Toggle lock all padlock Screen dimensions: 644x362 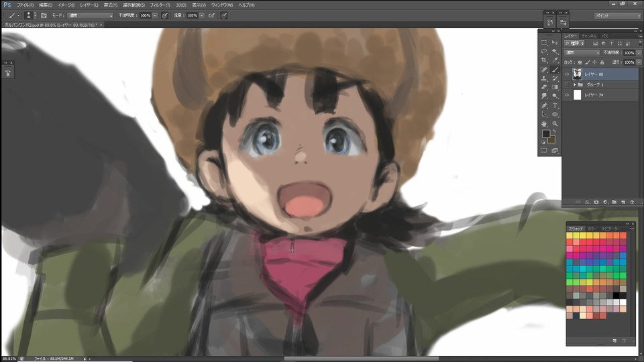click(602, 62)
